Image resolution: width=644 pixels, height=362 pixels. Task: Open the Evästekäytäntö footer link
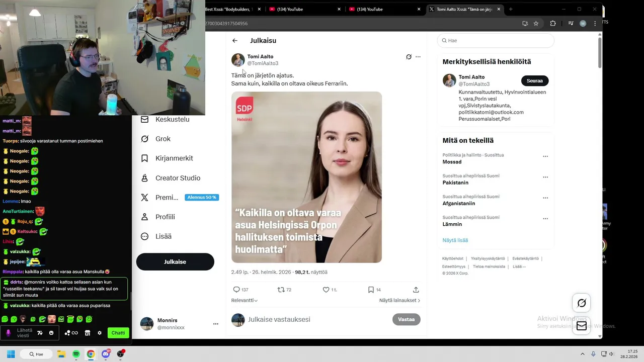(x=525, y=258)
